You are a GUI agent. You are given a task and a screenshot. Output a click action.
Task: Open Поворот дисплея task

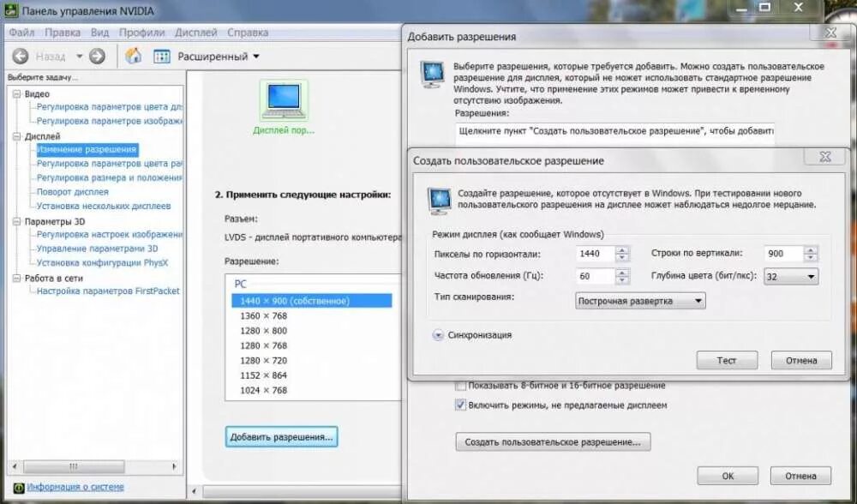pyautogui.click(x=72, y=192)
